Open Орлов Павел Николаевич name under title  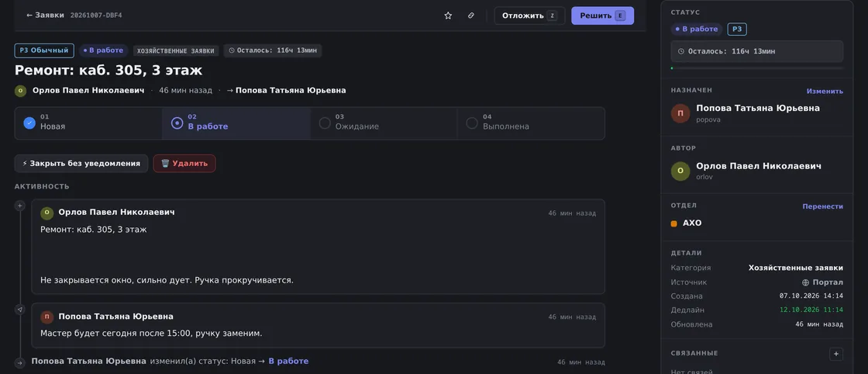88,90
